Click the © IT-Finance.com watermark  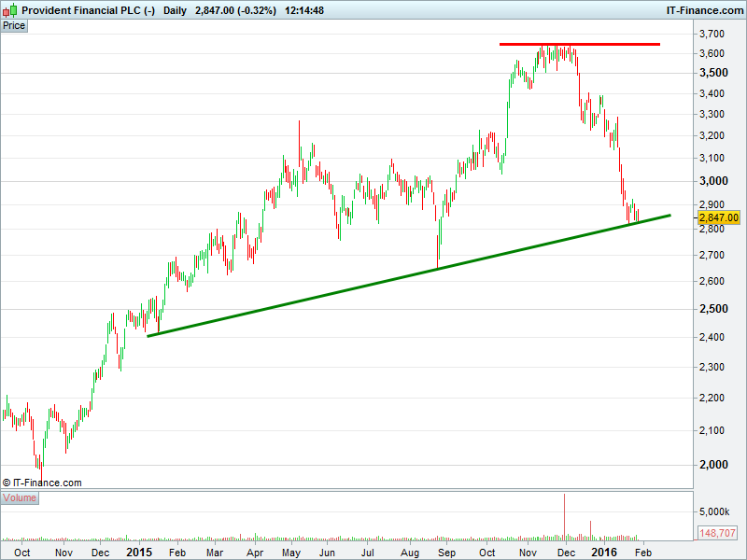click(42, 483)
